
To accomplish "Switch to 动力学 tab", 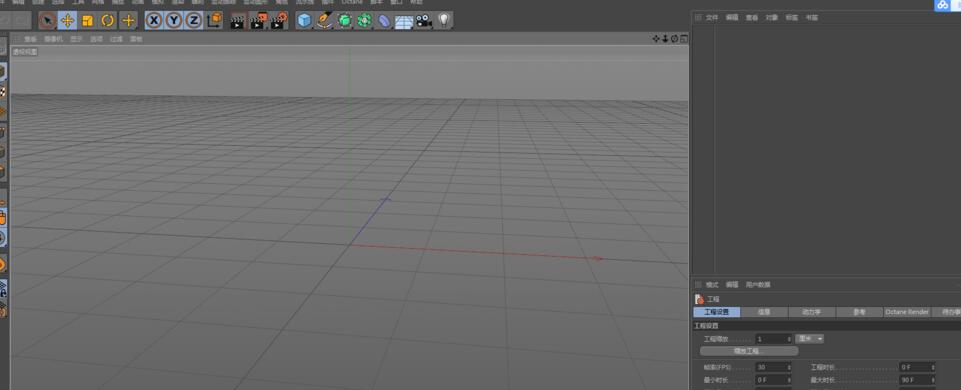I will point(811,312).
